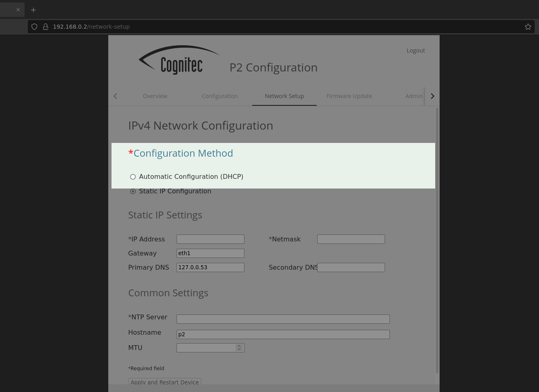Click the IP Address input field

tap(211, 239)
